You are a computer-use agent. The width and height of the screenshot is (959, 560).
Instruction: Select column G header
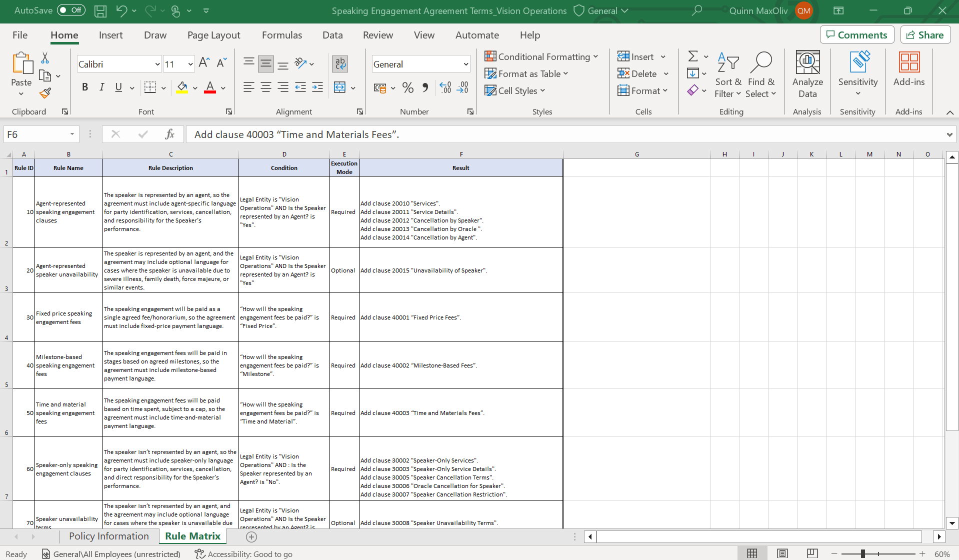[x=636, y=154]
